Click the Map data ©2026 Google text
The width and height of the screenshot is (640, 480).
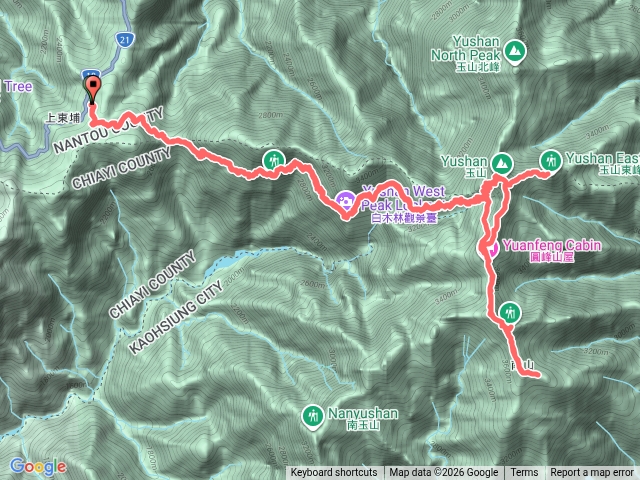[444, 473]
